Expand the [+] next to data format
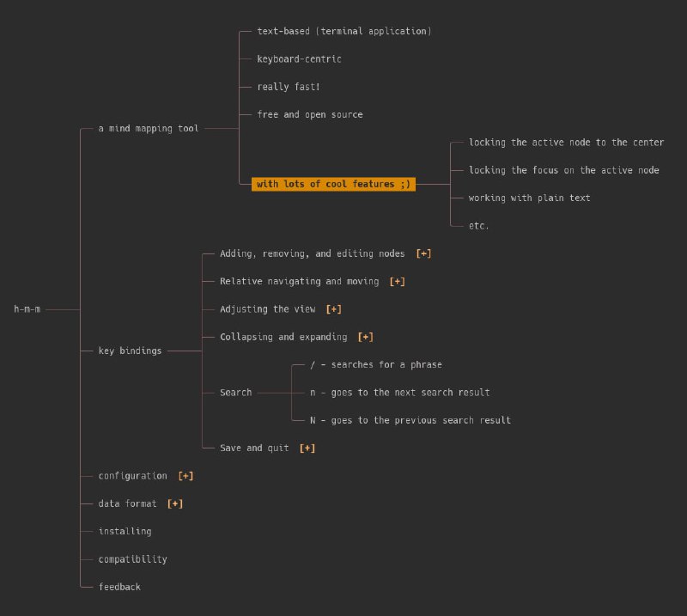This screenshot has width=687, height=616. (175, 503)
